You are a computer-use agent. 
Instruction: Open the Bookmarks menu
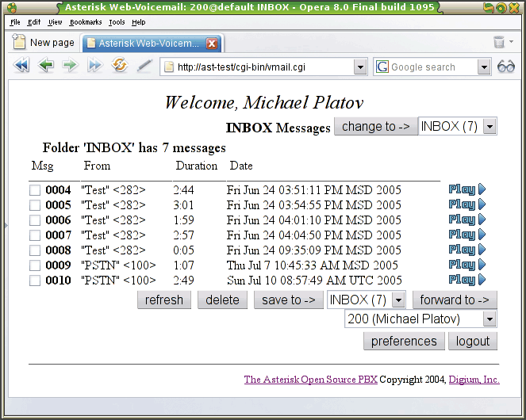click(x=86, y=23)
